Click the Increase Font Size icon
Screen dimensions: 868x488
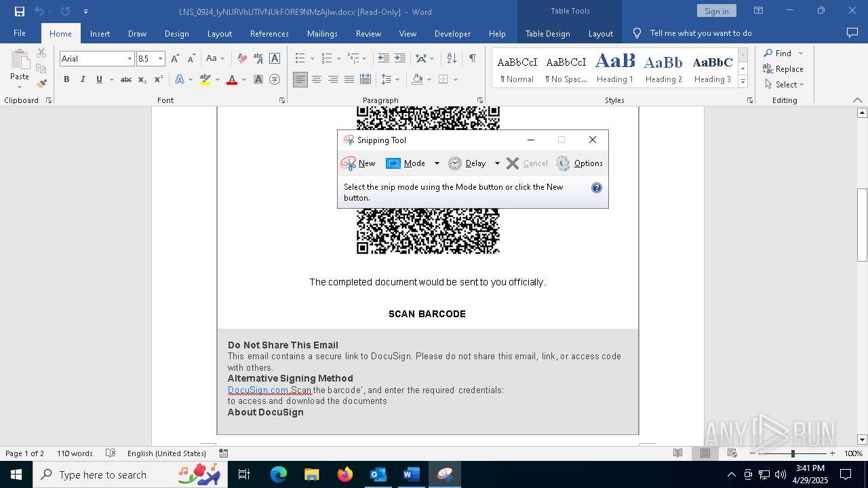(176, 59)
